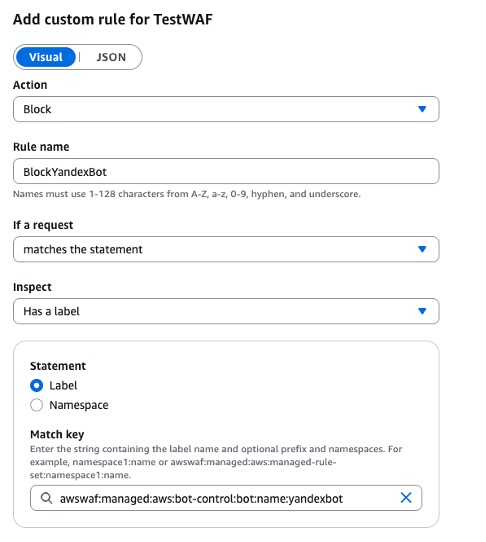Select the Label radio button
Image resolution: width=486 pixels, height=542 pixels.
(37, 385)
